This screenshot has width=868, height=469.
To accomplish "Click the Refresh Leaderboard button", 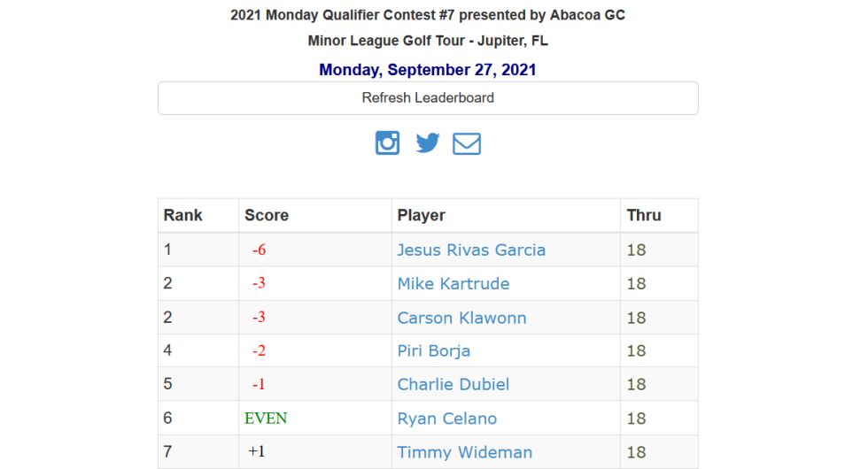I will (x=428, y=98).
